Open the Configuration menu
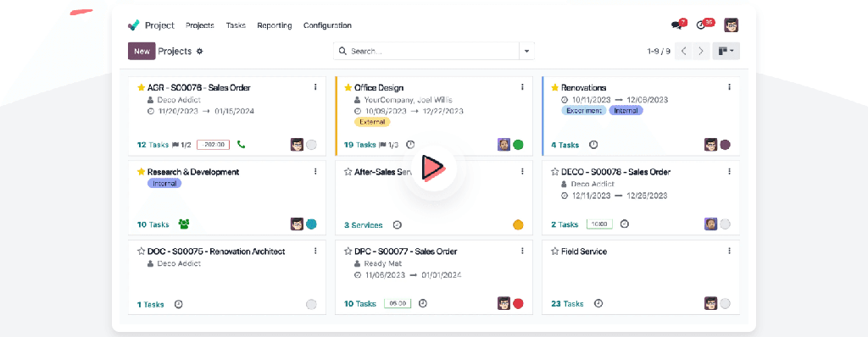 click(327, 25)
